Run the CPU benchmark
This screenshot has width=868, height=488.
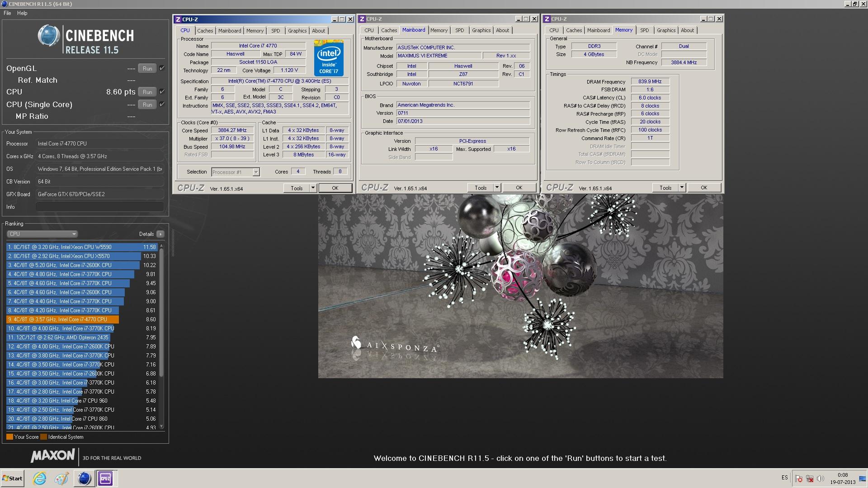[147, 92]
